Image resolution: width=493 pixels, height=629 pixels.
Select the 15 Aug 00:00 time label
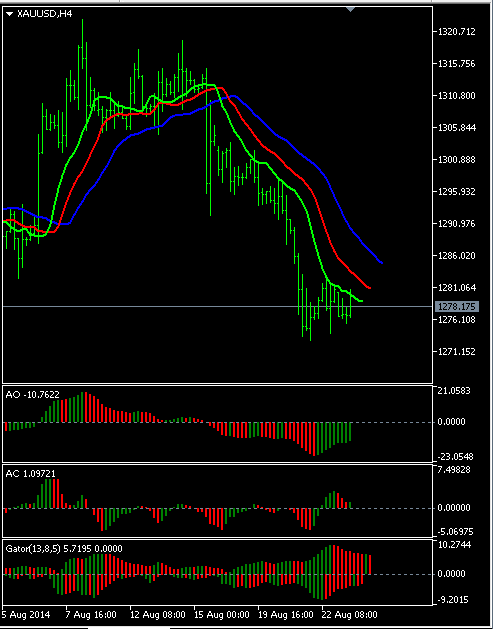pyautogui.click(x=222, y=615)
